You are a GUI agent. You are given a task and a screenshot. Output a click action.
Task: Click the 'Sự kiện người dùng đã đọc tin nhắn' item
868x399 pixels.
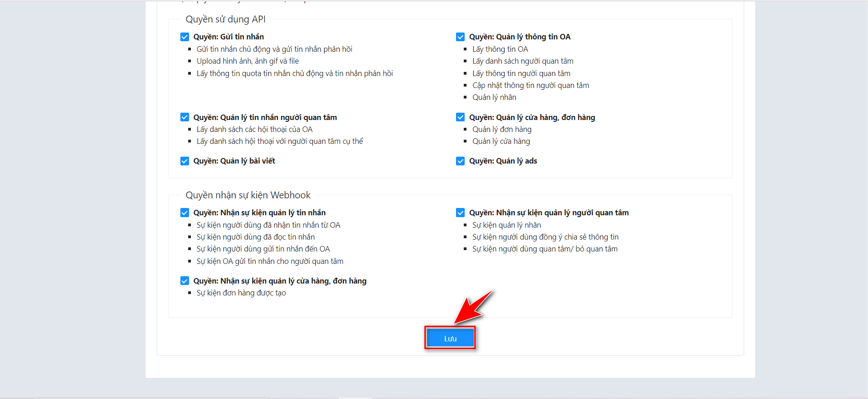pos(255,237)
